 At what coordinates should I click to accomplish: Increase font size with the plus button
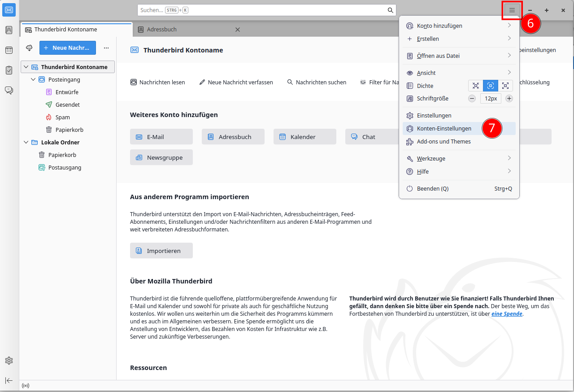pyautogui.click(x=509, y=99)
